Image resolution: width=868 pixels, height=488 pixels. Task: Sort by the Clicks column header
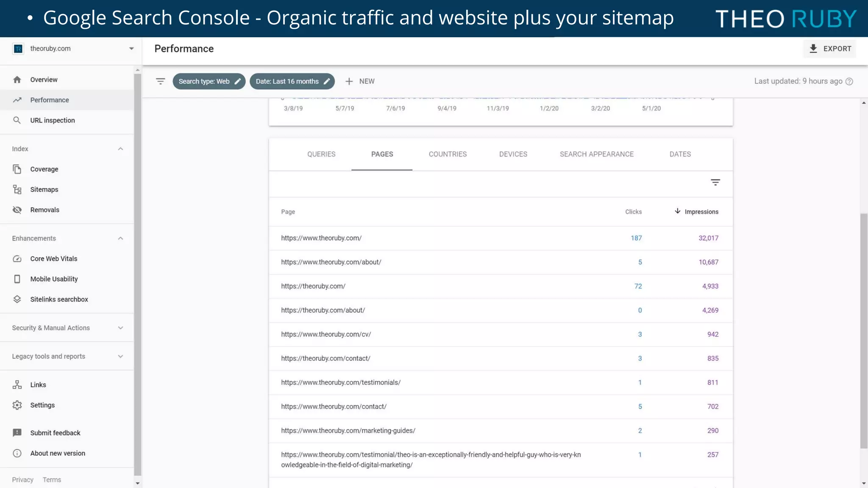click(x=633, y=212)
